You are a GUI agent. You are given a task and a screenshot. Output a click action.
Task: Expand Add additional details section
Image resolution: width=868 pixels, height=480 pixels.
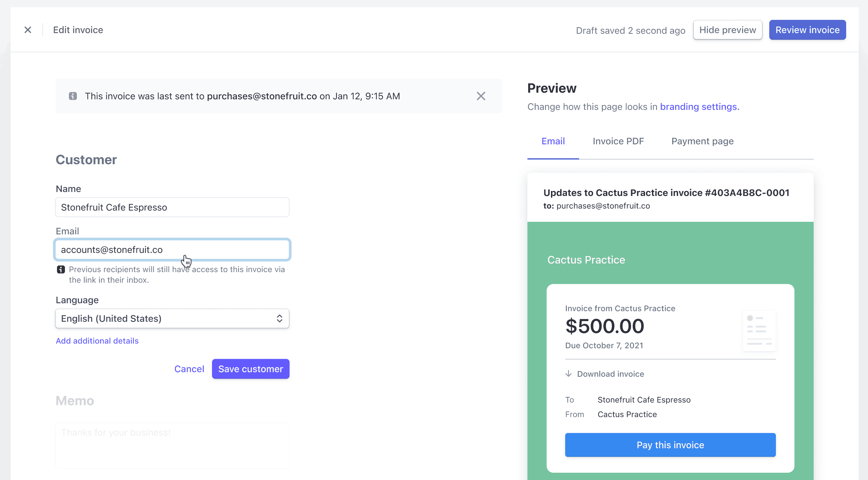pyautogui.click(x=96, y=341)
